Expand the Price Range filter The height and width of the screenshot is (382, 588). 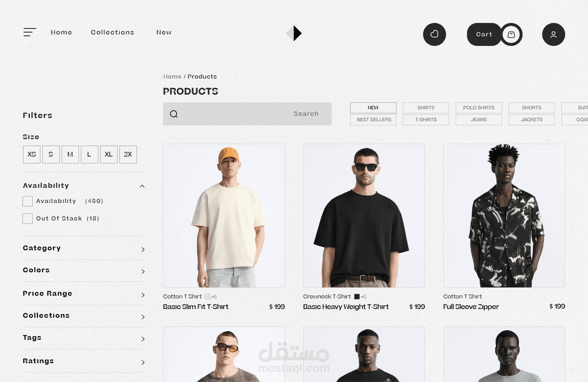[143, 295]
